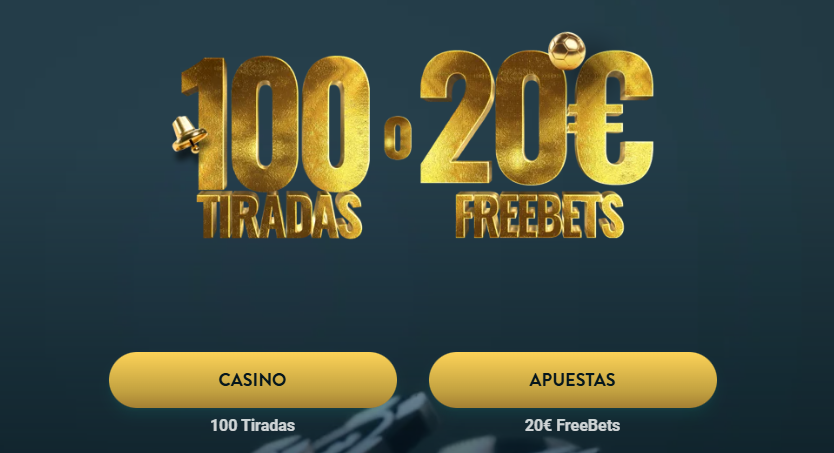Select the golden 20 number graphic
834x453 pixels.
tap(493, 118)
